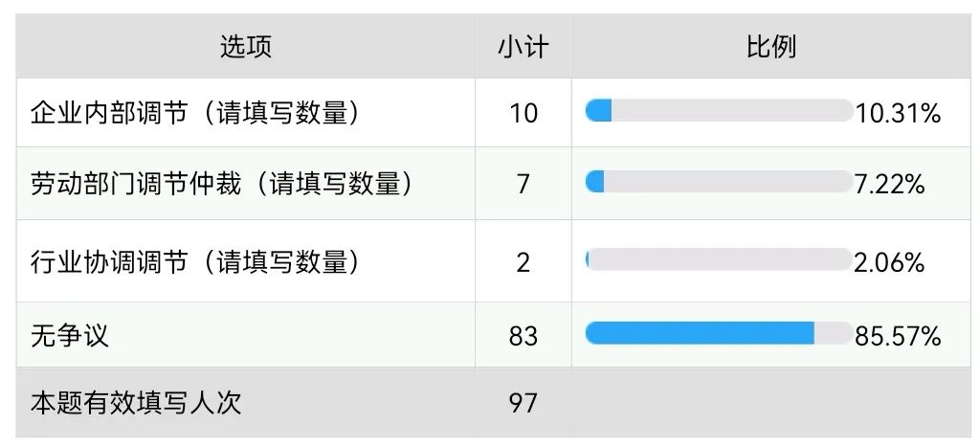
Task: Click the count 10 for 企业内部调节
Action: point(523,113)
